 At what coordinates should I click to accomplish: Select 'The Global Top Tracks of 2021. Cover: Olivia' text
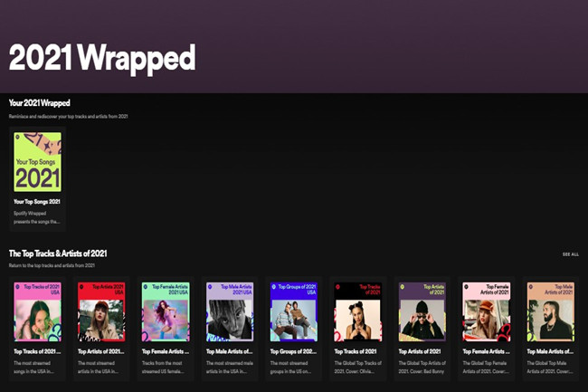point(357,368)
